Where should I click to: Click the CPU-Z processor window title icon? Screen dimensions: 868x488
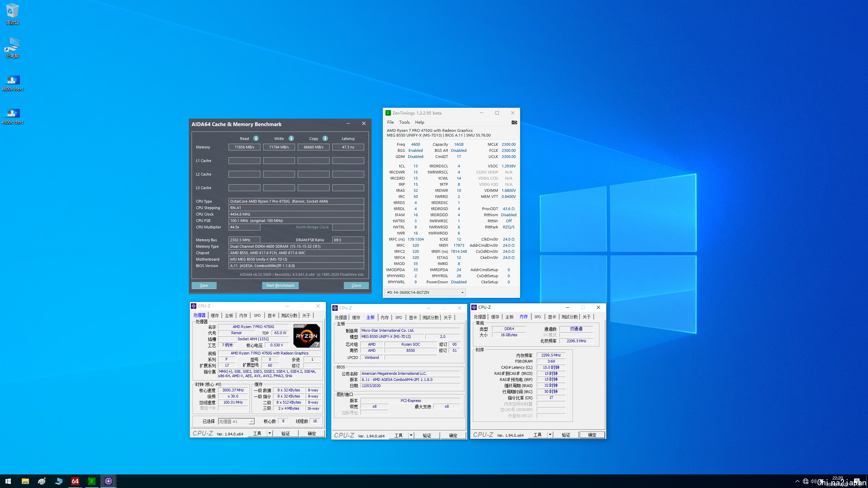[194, 306]
